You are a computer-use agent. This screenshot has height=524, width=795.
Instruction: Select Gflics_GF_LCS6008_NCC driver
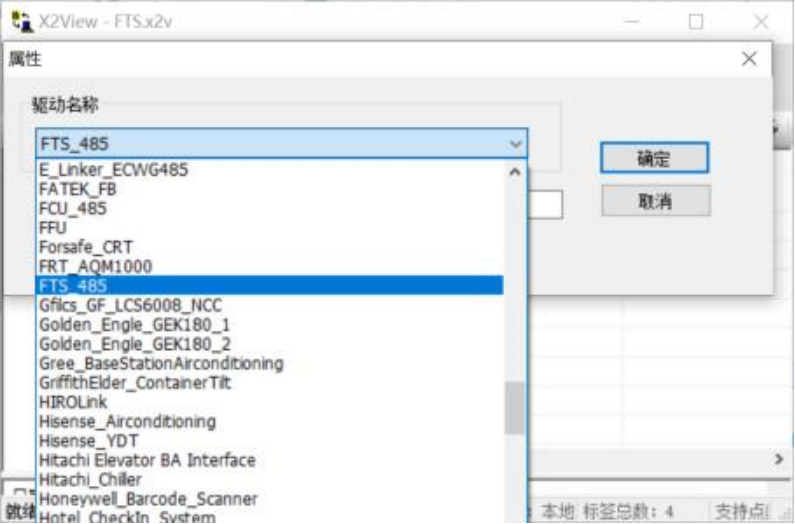click(x=270, y=305)
